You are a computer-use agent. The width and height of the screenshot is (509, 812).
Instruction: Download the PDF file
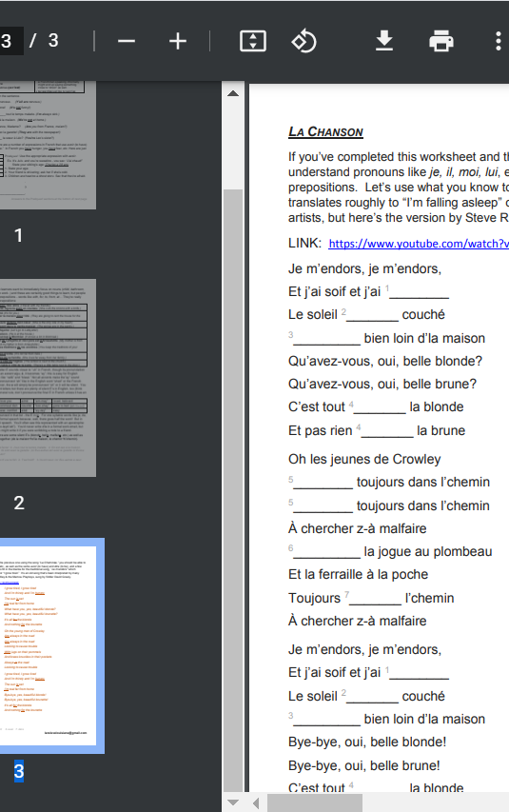point(384,41)
